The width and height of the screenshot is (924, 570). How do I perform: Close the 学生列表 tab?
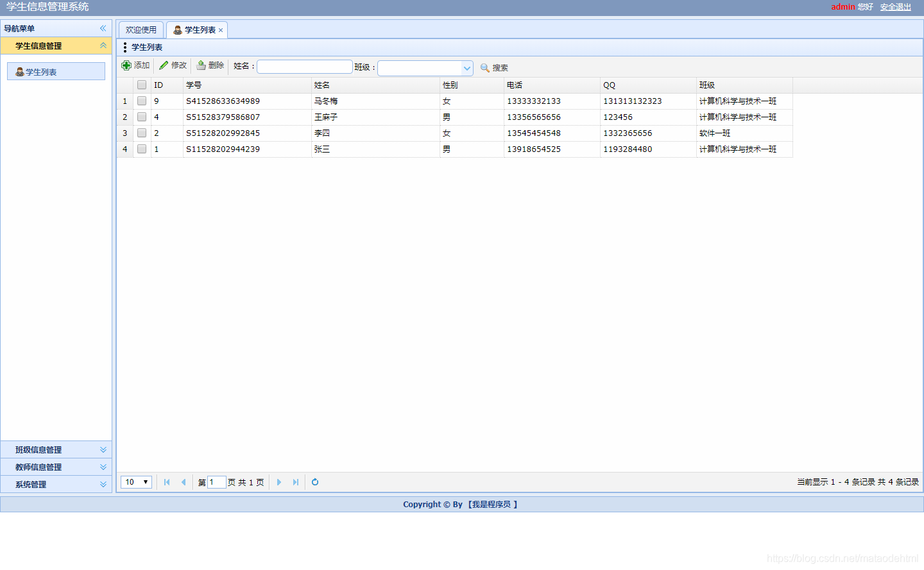221,30
